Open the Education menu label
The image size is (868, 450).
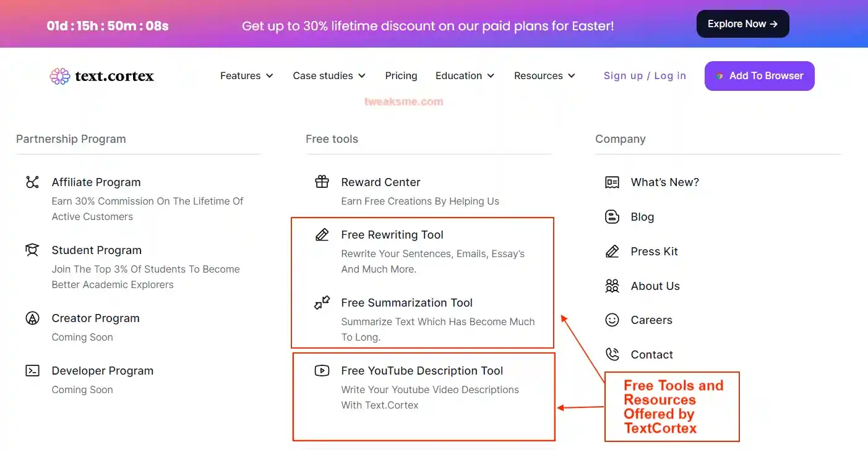pos(458,75)
